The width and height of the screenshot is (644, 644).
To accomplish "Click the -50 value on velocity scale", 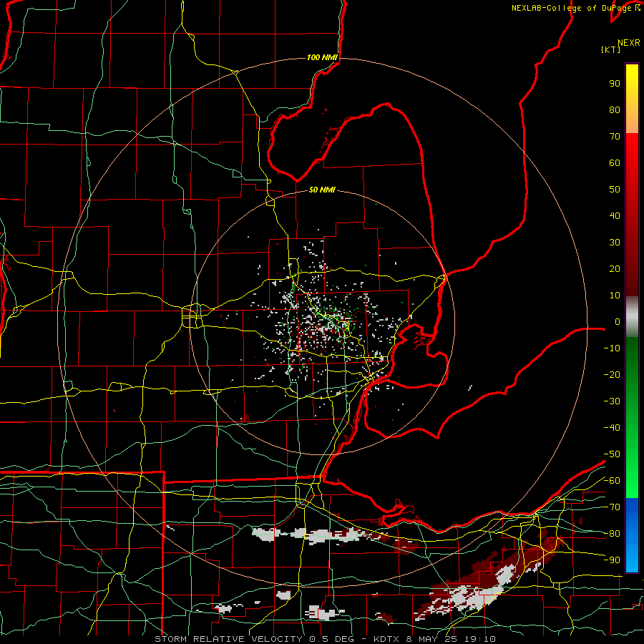I will point(612,454).
